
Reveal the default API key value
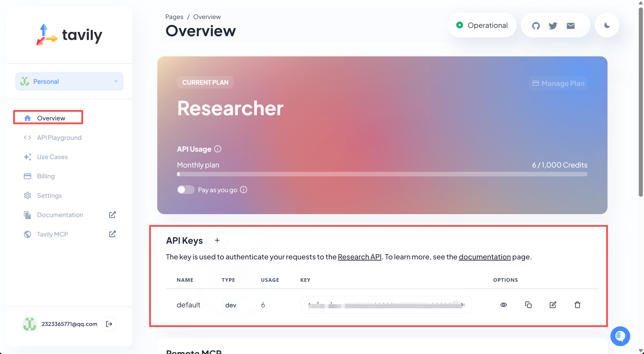pyautogui.click(x=504, y=305)
